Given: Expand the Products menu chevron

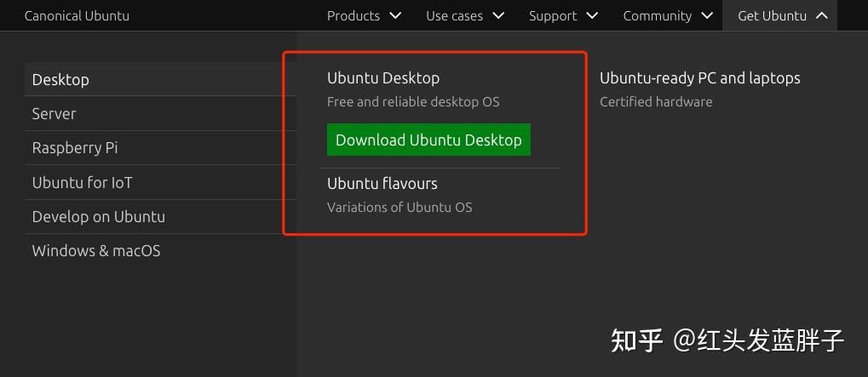Looking at the screenshot, I should pyautogui.click(x=395, y=15).
